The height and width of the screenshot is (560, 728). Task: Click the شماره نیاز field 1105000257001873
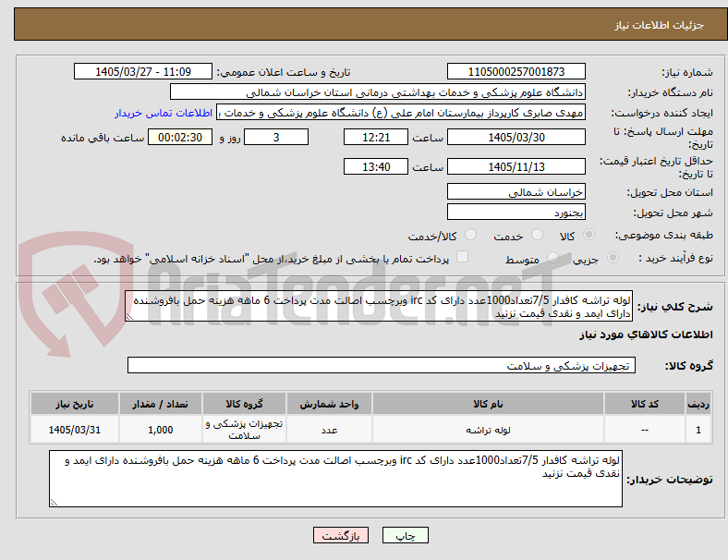[516, 71]
